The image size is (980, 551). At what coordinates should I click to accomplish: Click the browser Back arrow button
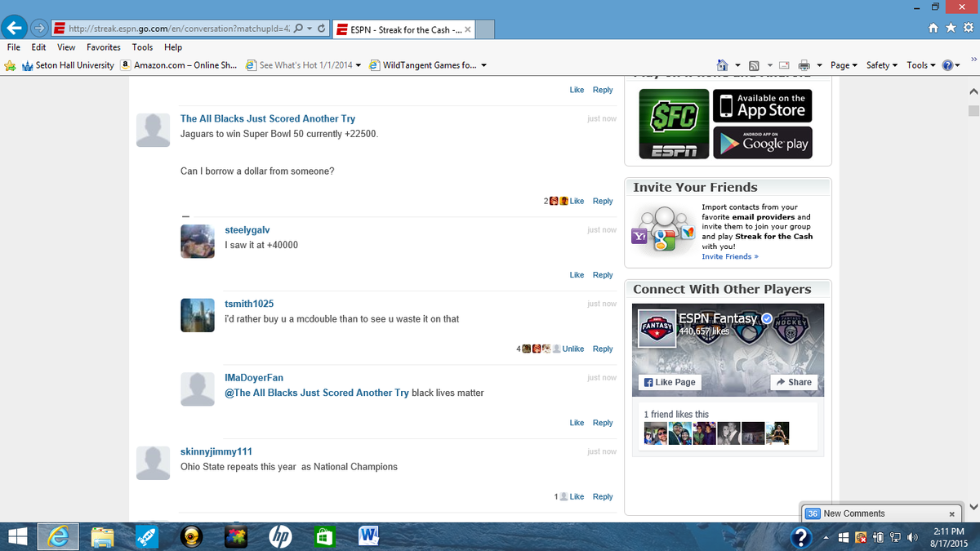pos(14,29)
